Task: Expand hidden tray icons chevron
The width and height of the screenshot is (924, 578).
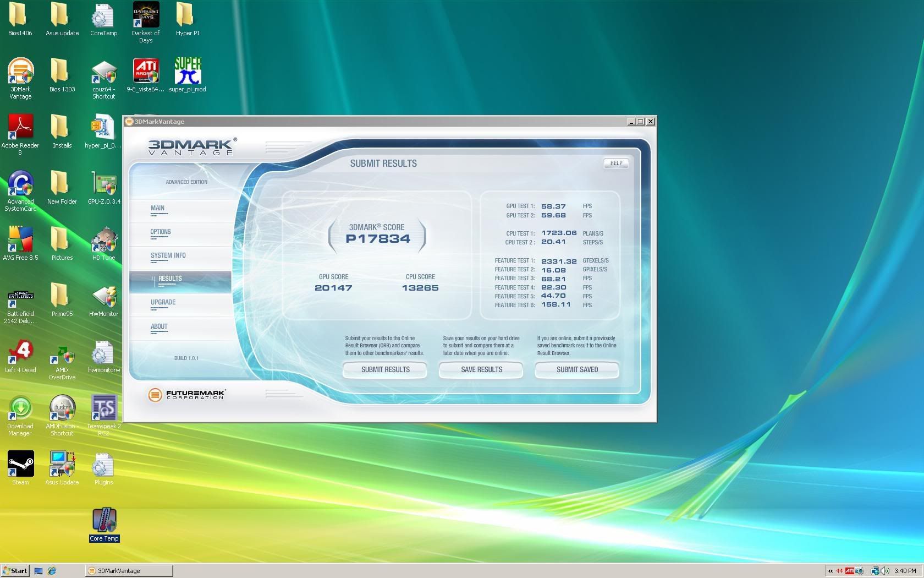Action: [831, 571]
